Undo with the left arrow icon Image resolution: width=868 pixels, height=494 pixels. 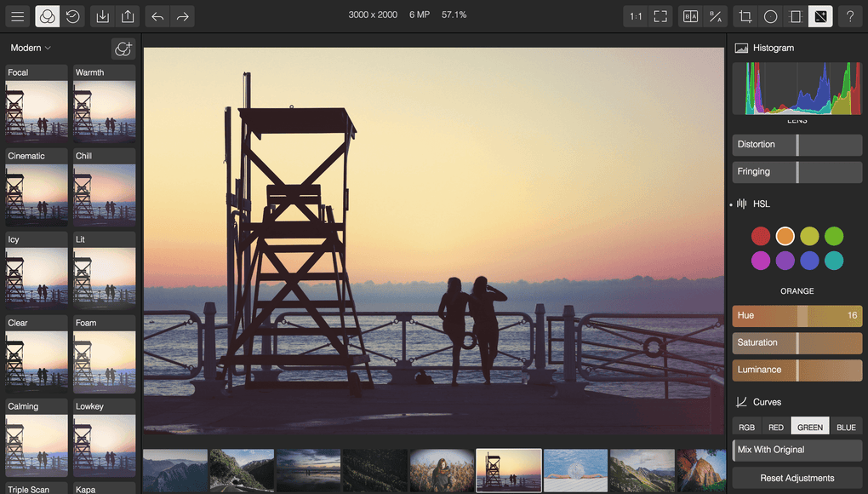[x=157, y=16]
